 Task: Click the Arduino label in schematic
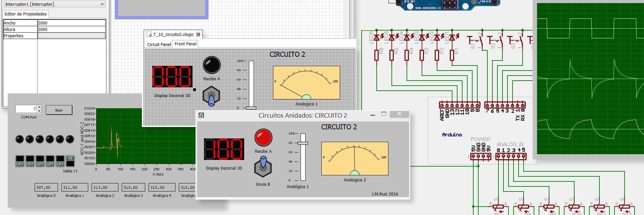pos(452,135)
